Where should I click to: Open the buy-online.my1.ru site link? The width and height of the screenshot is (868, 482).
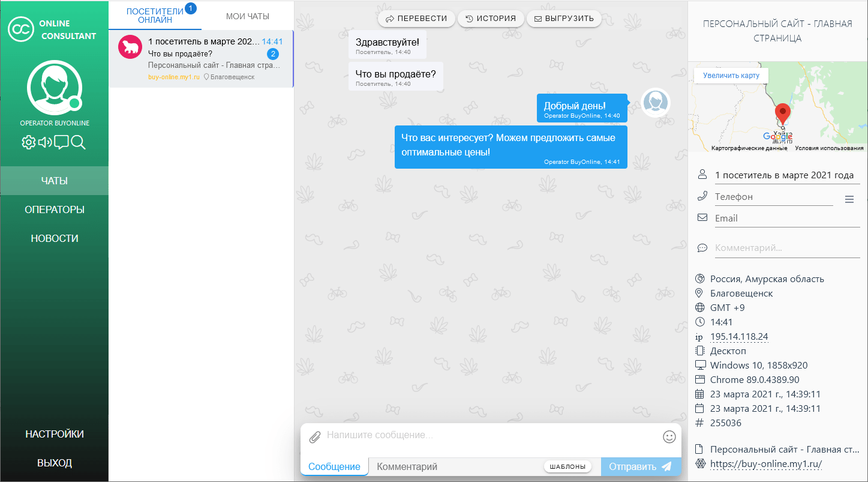766,463
